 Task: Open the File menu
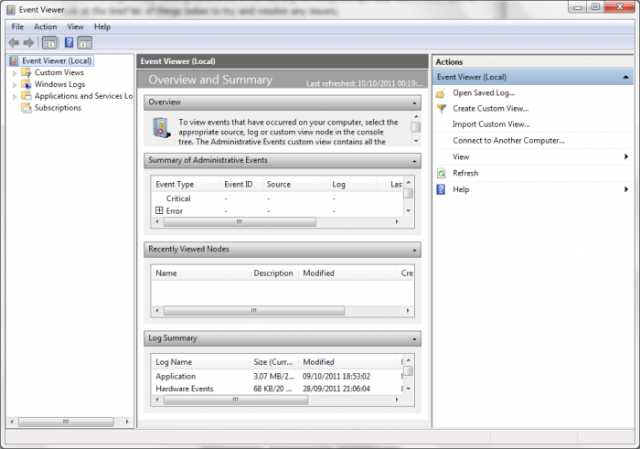18,27
